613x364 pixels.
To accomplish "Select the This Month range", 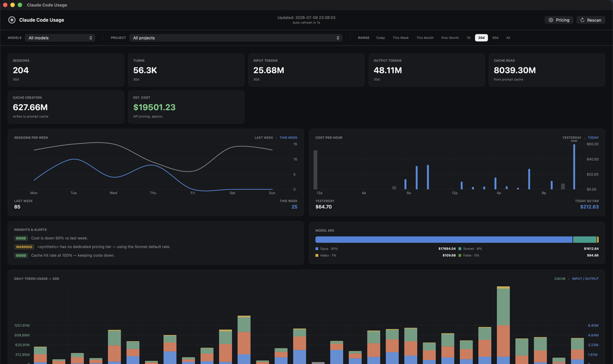I will pos(425,38).
